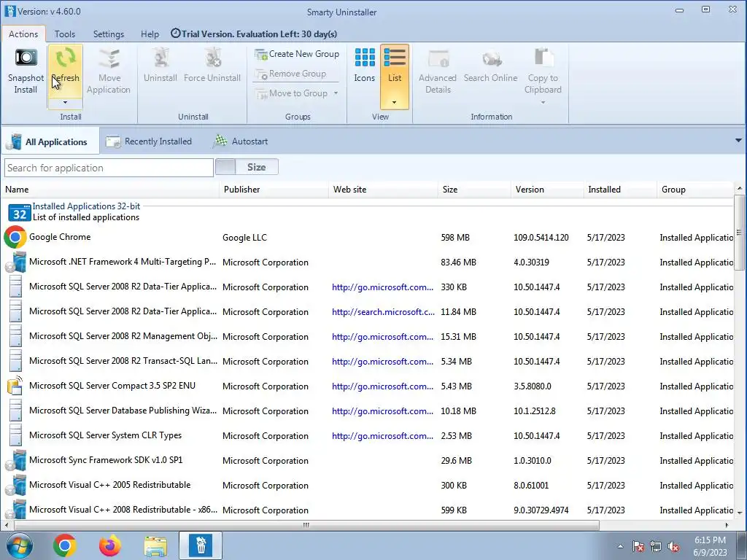
Task: Click the Remove Group icon
Action: (260, 74)
